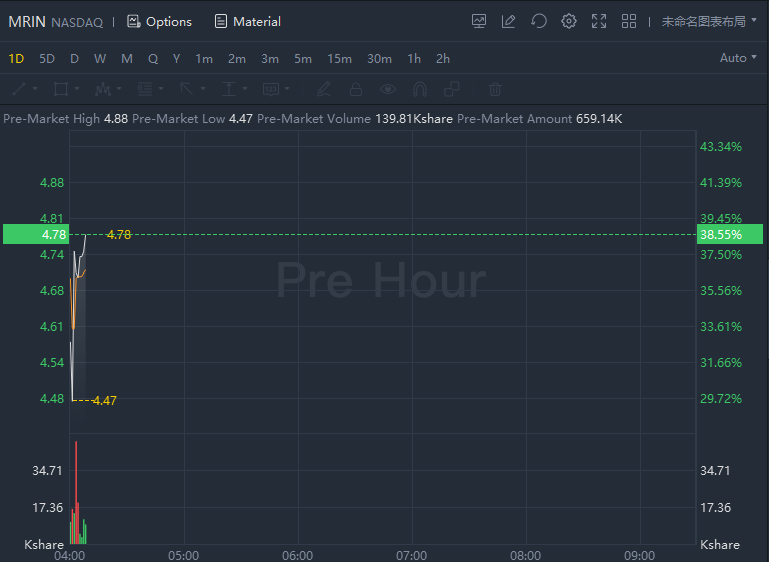Open the Options button
The image size is (769, 562).
159,22
